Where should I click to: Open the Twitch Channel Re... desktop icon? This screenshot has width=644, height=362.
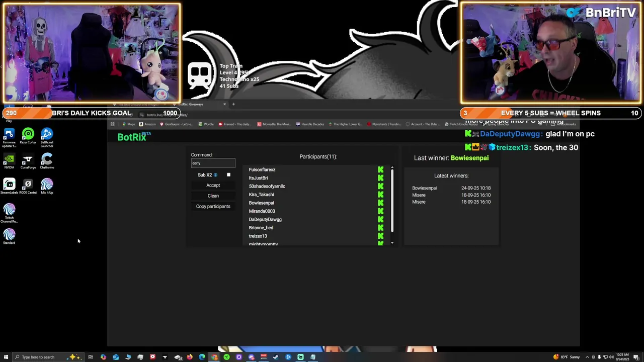point(9,213)
